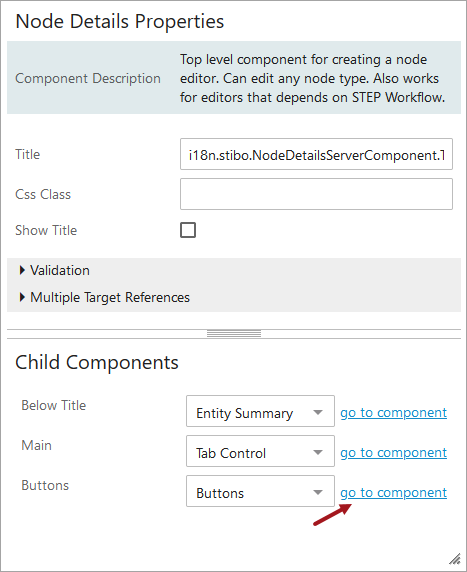Image resolution: width=467 pixels, height=572 pixels.
Task: Go to component for Buttons row
Action: (393, 492)
